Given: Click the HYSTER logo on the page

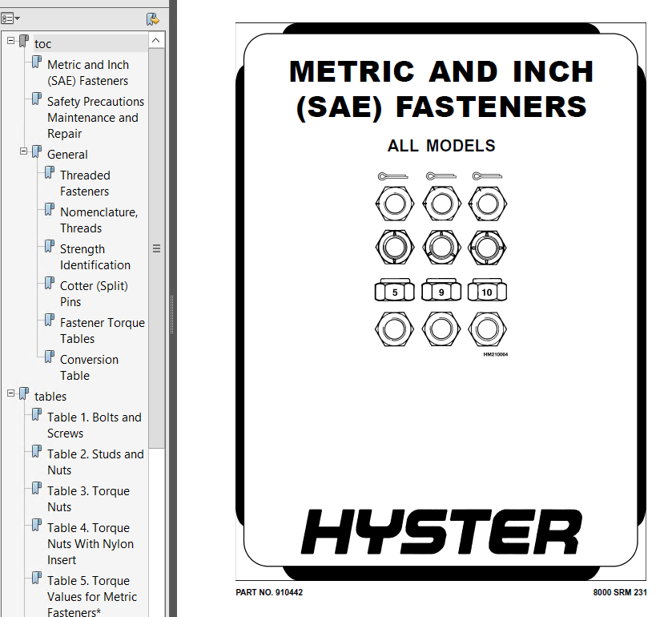Looking at the screenshot, I should [x=441, y=532].
